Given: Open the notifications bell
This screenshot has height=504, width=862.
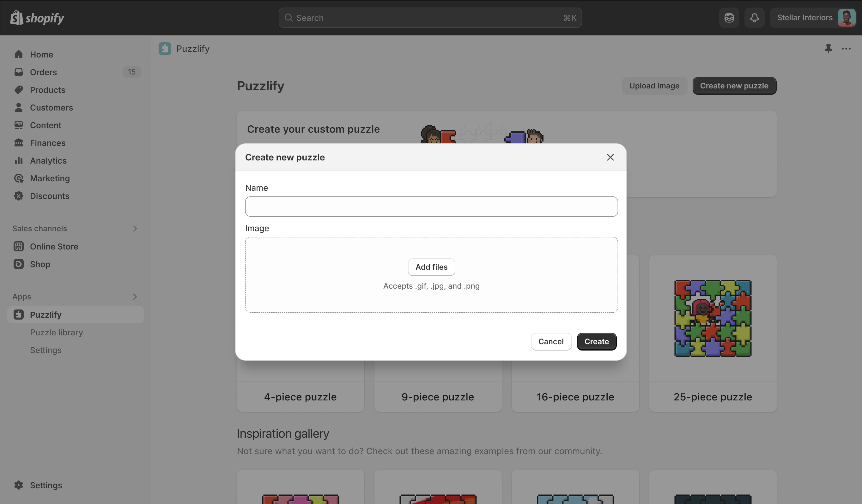Looking at the screenshot, I should [754, 18].
